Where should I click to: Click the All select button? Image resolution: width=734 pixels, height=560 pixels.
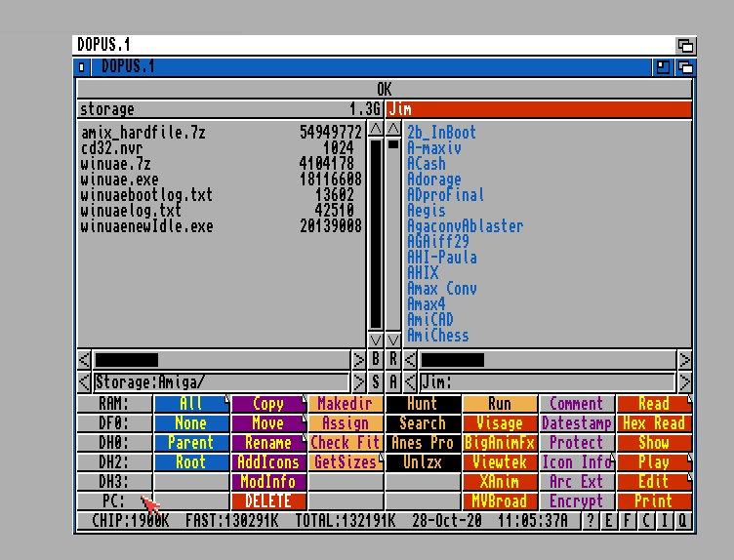[x=191, y=403]
